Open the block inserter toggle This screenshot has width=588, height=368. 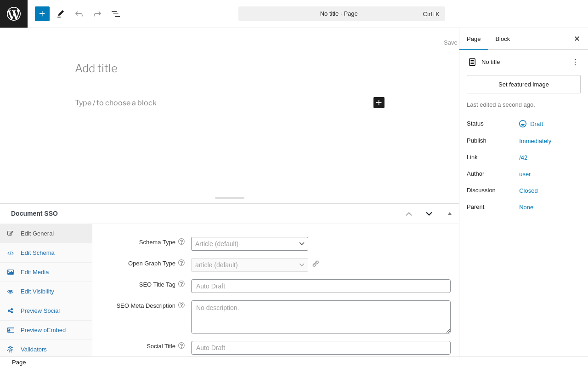pyautogui.click(x=42, y=14)
